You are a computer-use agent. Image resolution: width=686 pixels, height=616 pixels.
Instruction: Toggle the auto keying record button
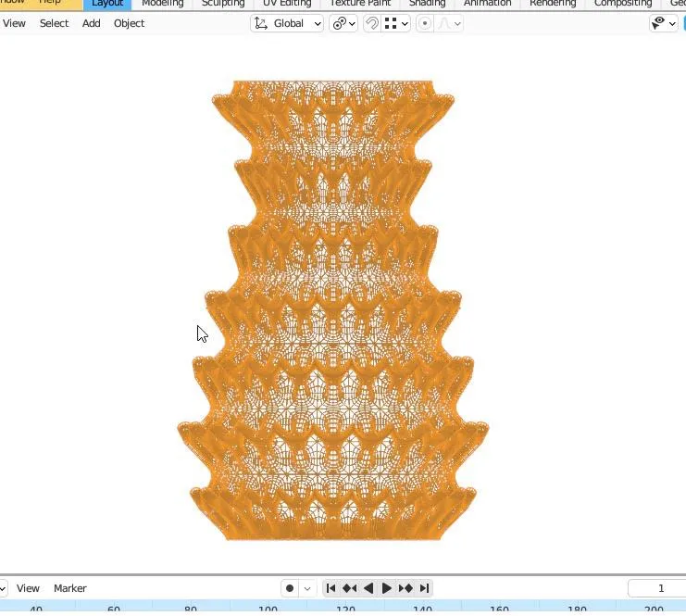click(x=290, y=588)
